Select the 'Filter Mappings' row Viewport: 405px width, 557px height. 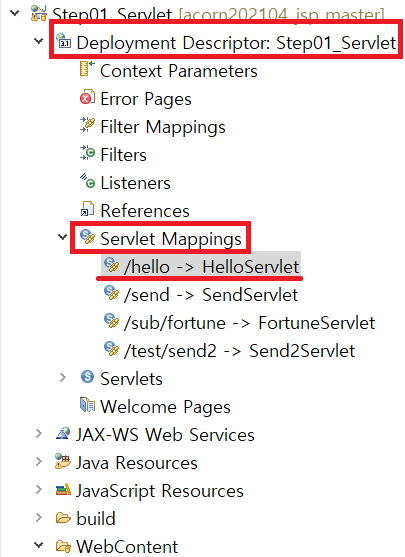tap(163, 127)
